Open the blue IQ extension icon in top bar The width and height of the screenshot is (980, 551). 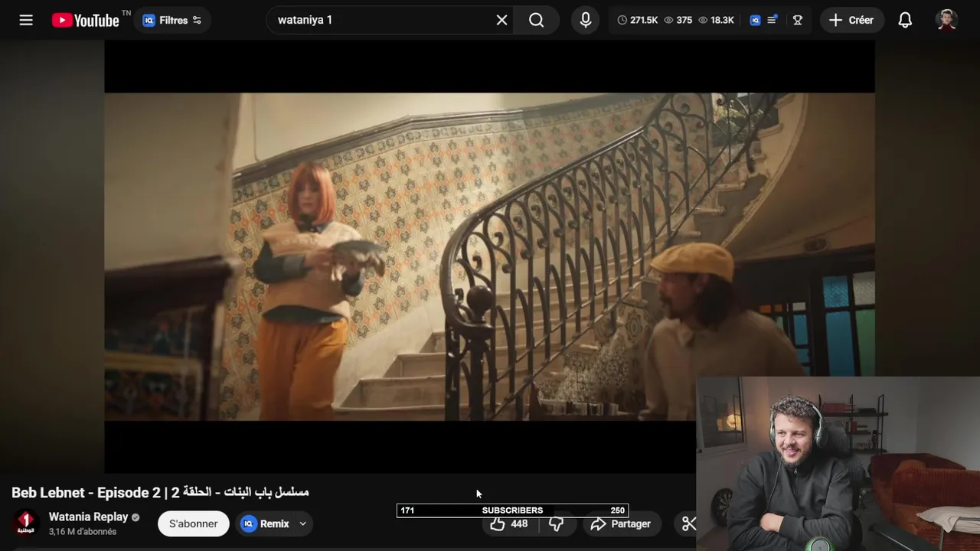click(755, 20)
